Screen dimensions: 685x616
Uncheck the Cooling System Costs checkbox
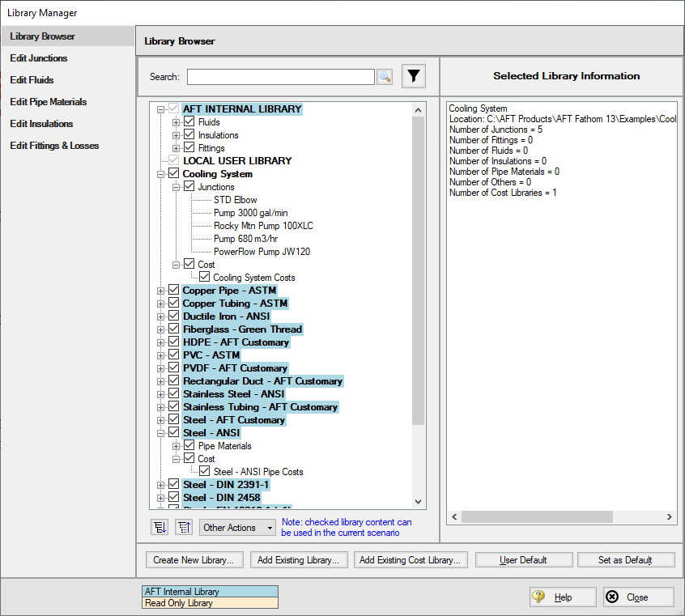coord(205,278)
